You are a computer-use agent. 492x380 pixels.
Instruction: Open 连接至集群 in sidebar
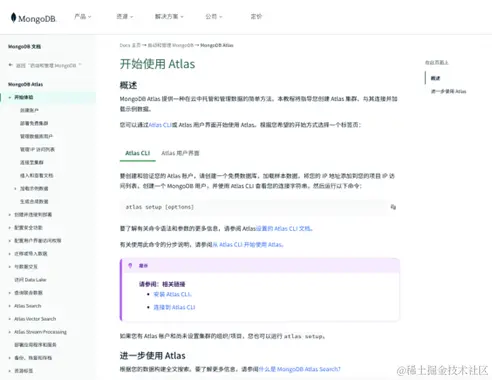pos(32,162)
